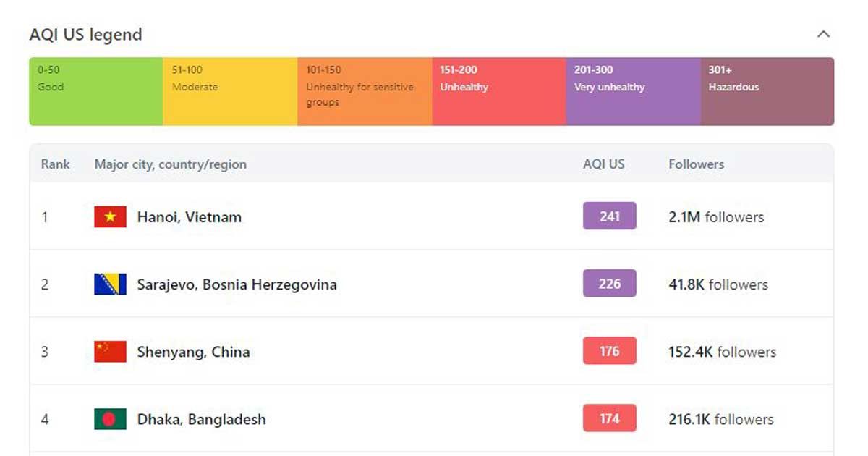Click the AQI US column header
The image size is (868, 456).
[604, 164]
